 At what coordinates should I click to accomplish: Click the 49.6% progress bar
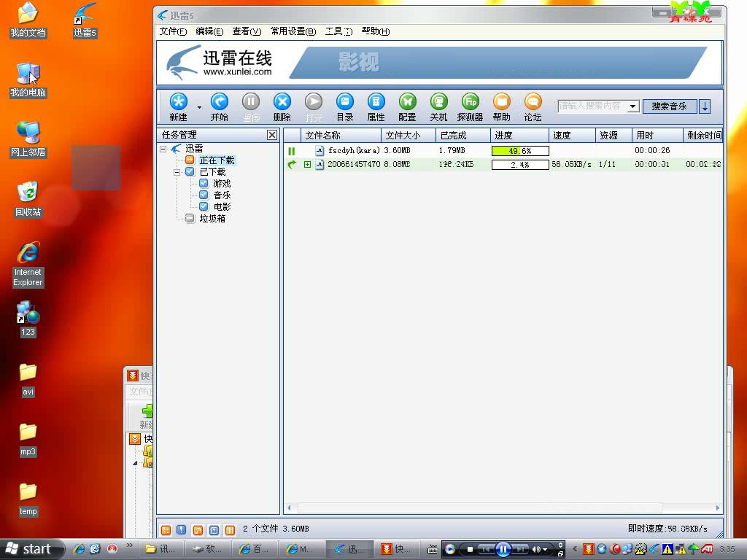(x=520, y=151)
